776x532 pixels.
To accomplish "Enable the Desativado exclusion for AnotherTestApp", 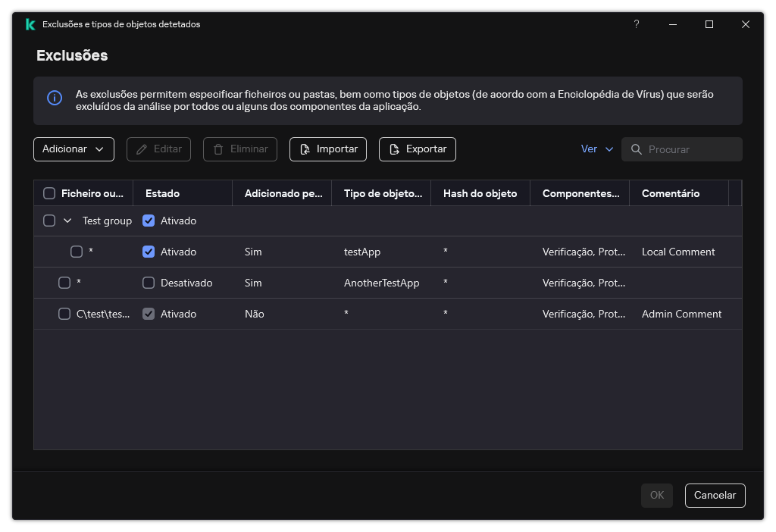I will (x=149, y=282).
